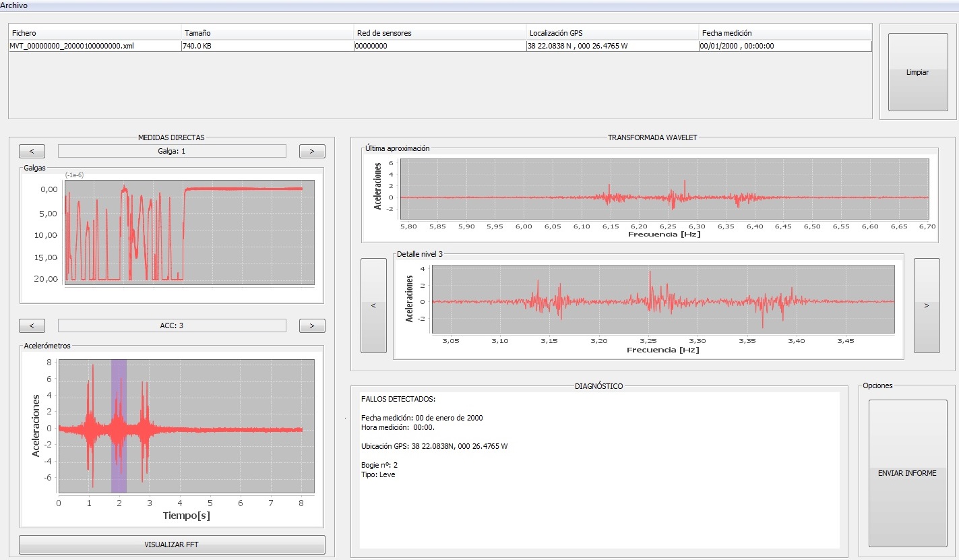Click the Limpiar button
The width and height of the screenshot is (959, 560).
point(917,72)
